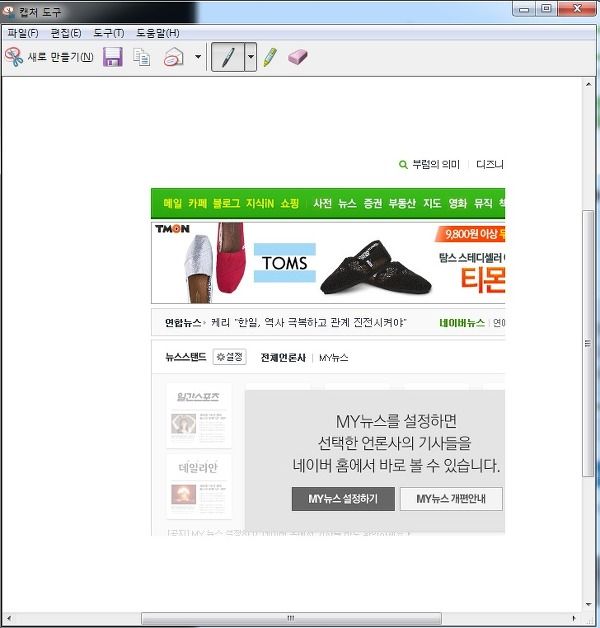Click the 9,800원 이상 orange banner label
This screenshot has height=628, width=600.
click(471, 234)
